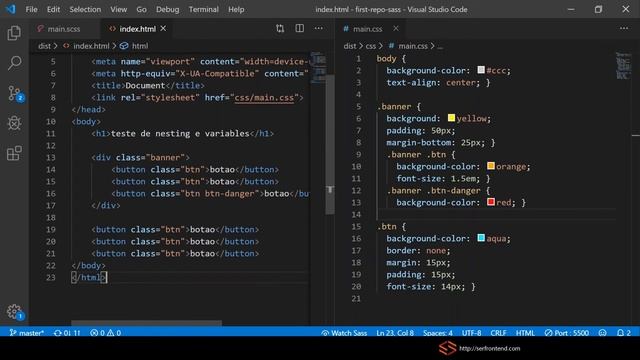Click Ln 23, Col 8 position indicator
Viewport: 640px width, 360px height.
[395, 333]
